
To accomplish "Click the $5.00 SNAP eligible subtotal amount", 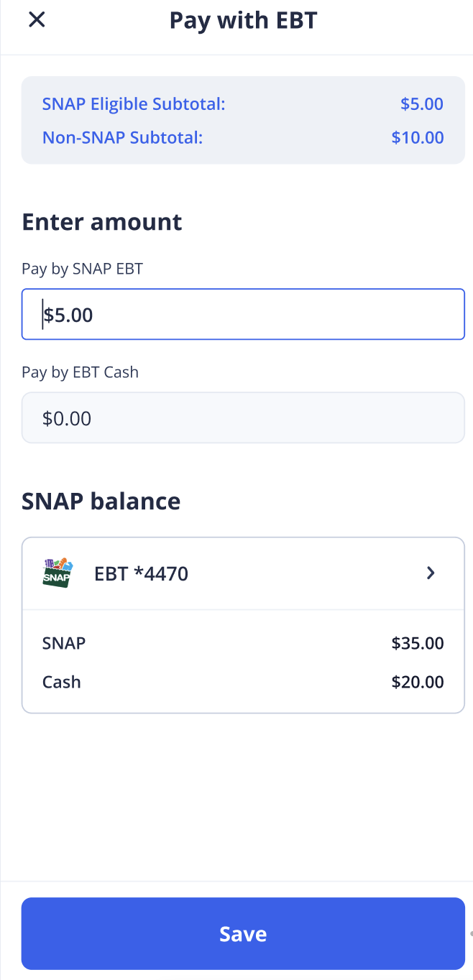I will [x=422, y=104].
